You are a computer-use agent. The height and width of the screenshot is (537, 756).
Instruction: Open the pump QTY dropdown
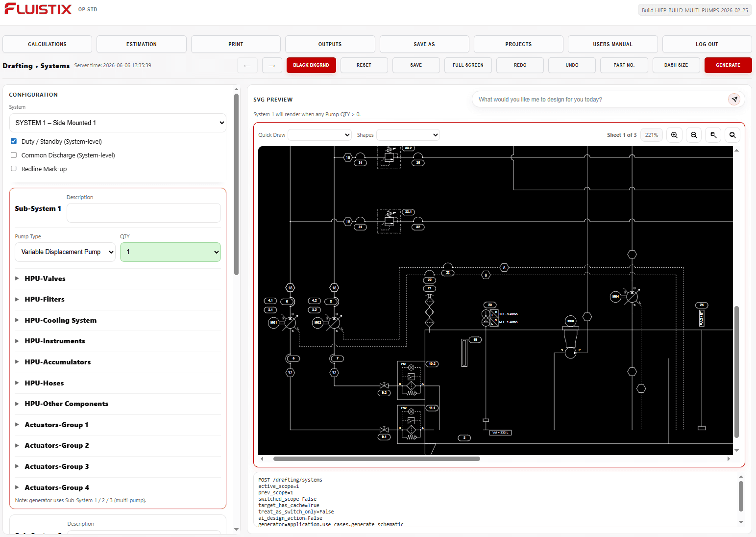click(171, 252)
